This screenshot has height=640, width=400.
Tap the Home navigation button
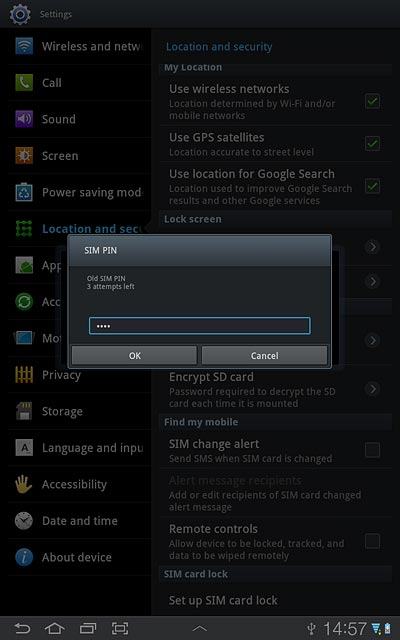pos(55,628)
